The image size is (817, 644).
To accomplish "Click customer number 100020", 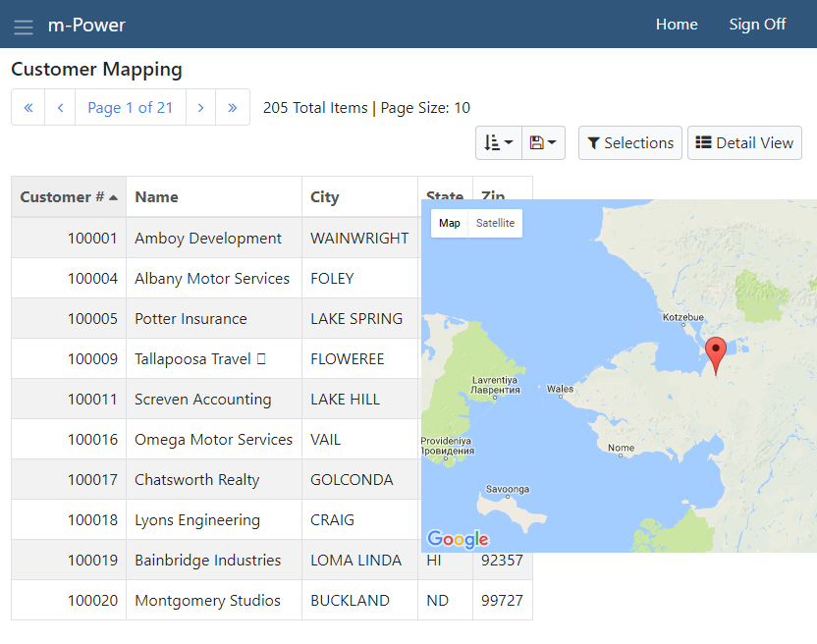I will tap(92, 600).
